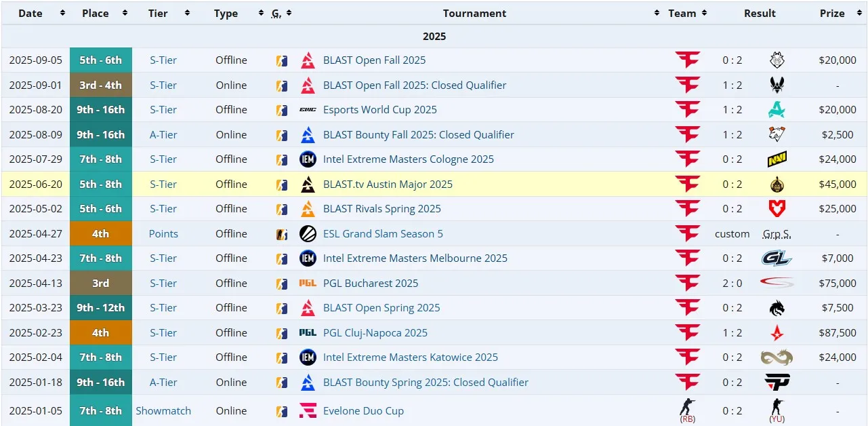Click the GL logo in IEM Melbourne row

[x=777, y=258]
